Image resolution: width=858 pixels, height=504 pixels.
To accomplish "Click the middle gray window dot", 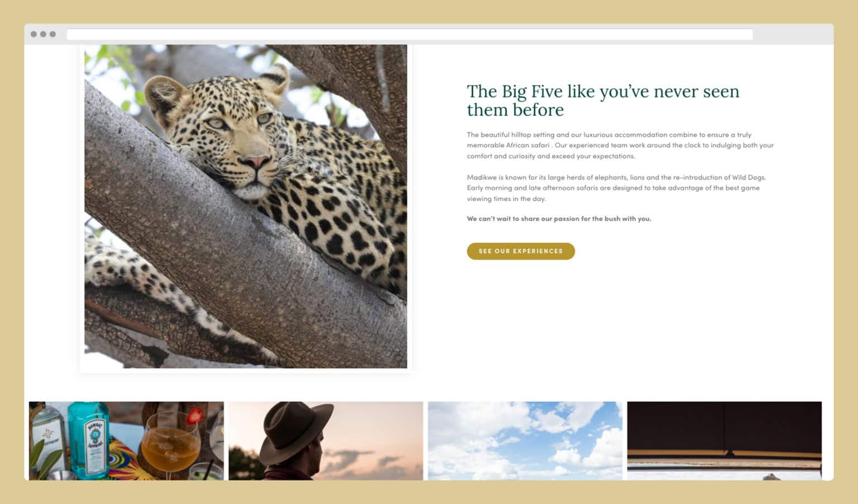I will [x=43, y=34].
